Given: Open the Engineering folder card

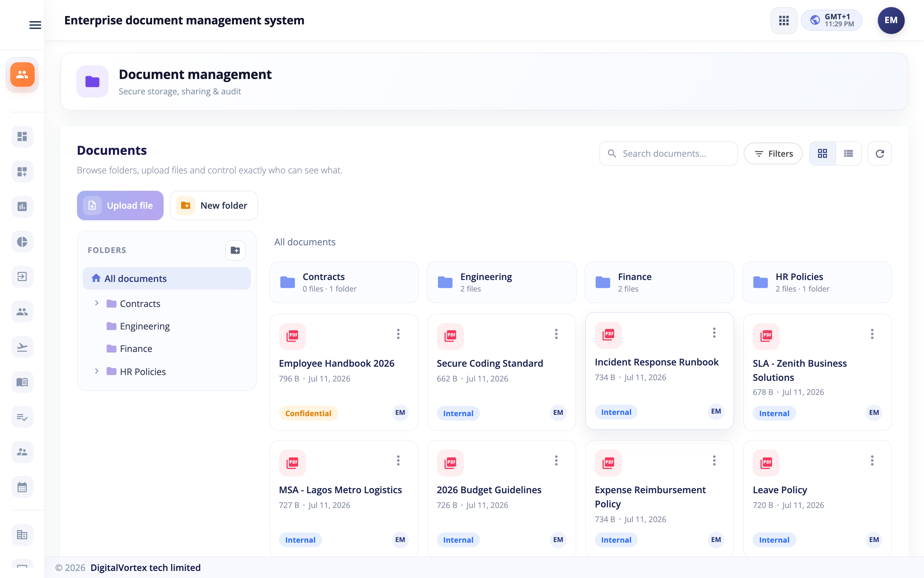Looking at the screenshot, I should [x=502, y=282].
